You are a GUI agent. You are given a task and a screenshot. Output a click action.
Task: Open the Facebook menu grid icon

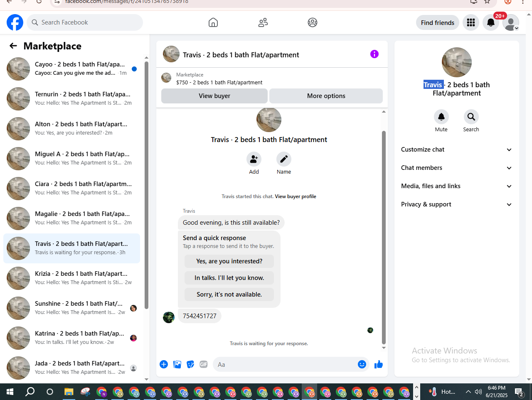(x=471, y=22)
